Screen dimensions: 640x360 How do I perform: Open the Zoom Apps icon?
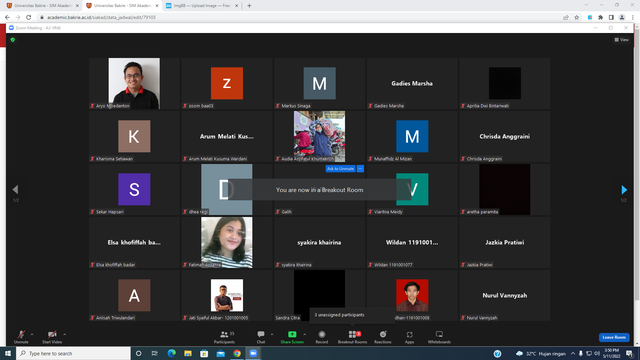409,335
